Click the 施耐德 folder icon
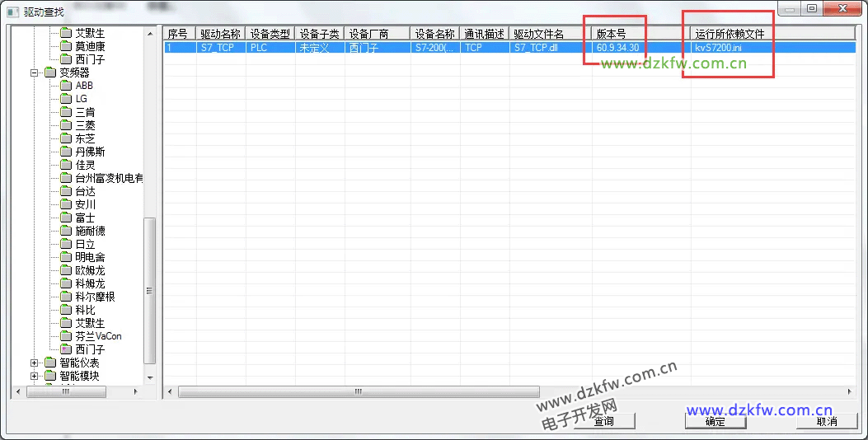The image size is (868, 440). pyautogui.click(x=66, y=231)
